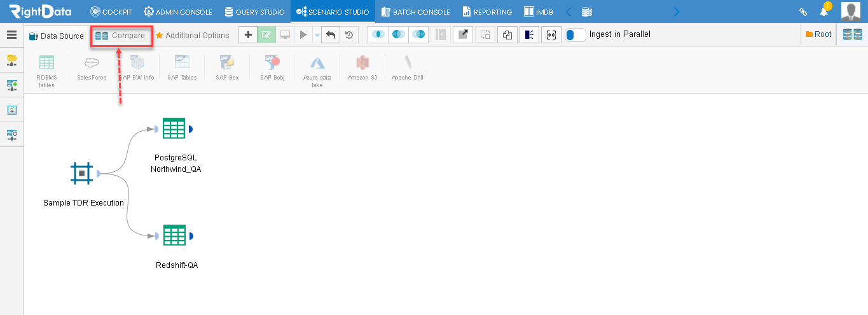Select SAP Bex data source
Image resolution: width=868 pixels, height=315 pixels.
(227, 68)
